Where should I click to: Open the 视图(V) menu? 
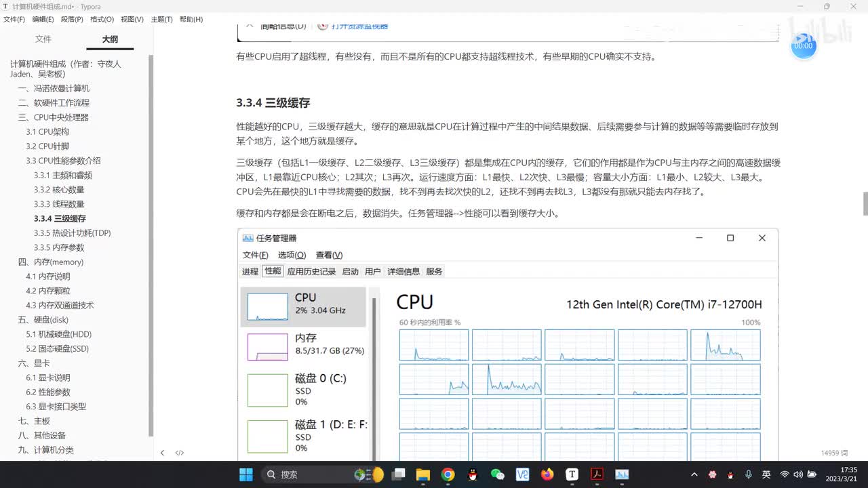click(x=132, y=20)
